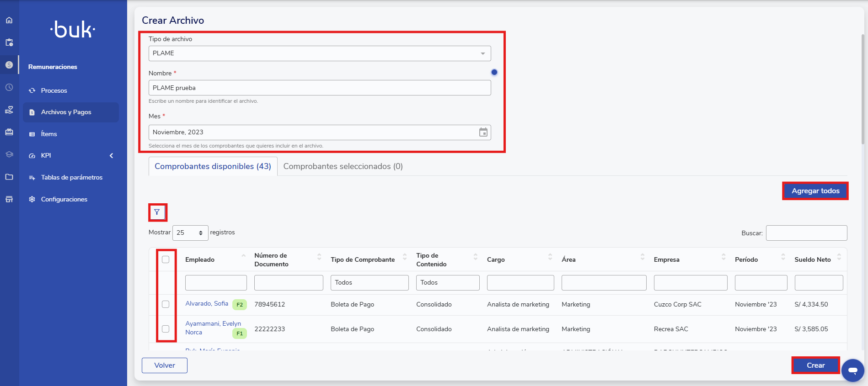Click the Buscar search field
868x386 pixels.
click(x=806, y=233)
